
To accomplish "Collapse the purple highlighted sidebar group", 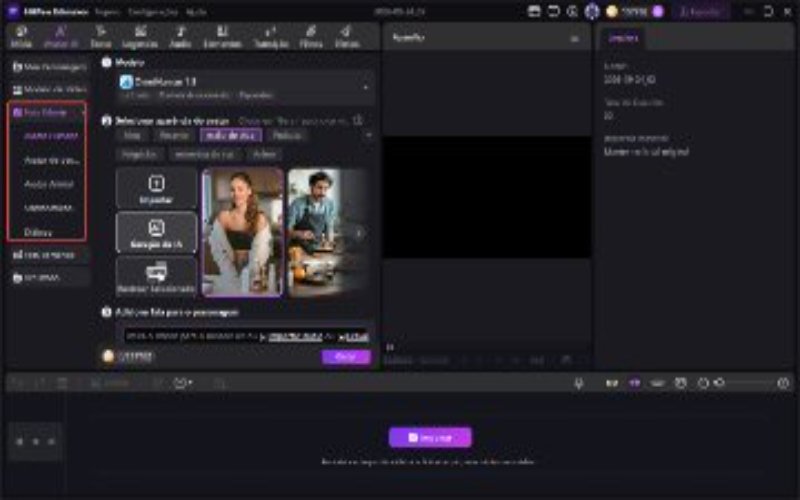I will coord(48,112).
